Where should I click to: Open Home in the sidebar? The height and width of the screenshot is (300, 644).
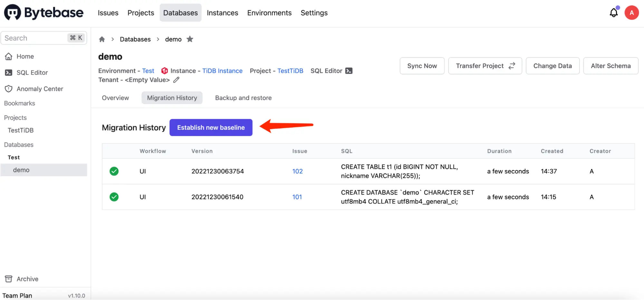point(25,56)
